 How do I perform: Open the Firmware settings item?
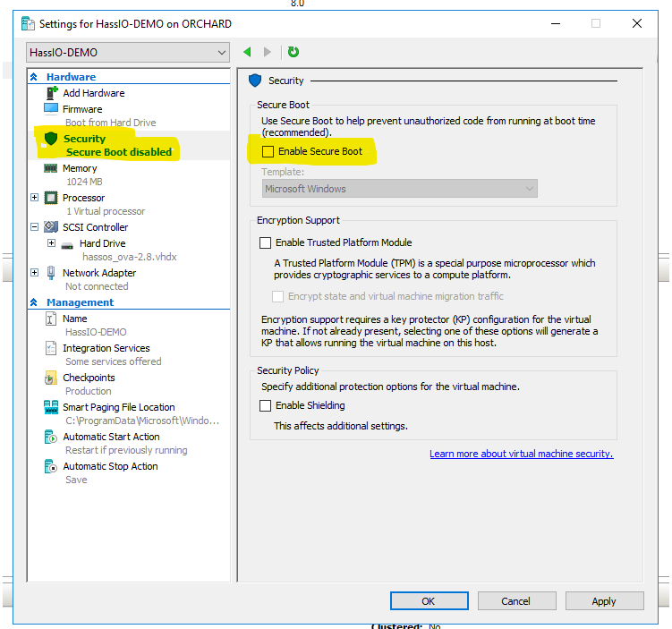[82, 109]
